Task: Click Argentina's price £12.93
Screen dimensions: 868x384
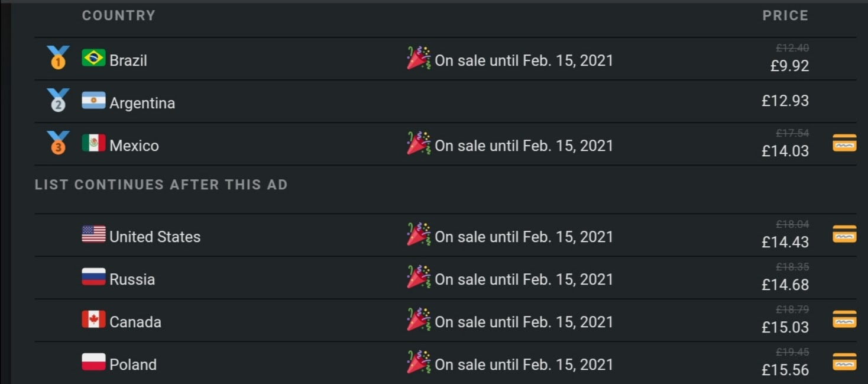Action: click(785, 101)
